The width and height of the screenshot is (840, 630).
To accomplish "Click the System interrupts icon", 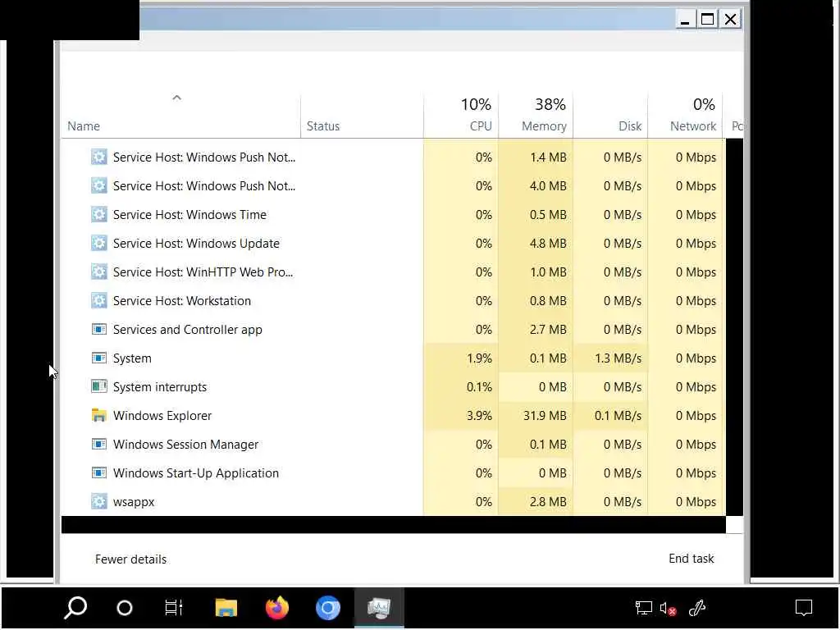I will [98, 387].
